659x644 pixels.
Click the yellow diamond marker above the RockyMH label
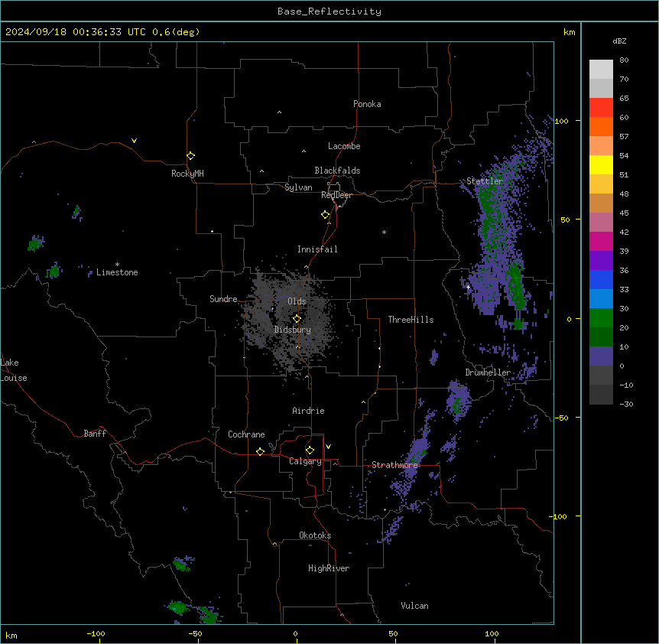click(x=191, y=156)
